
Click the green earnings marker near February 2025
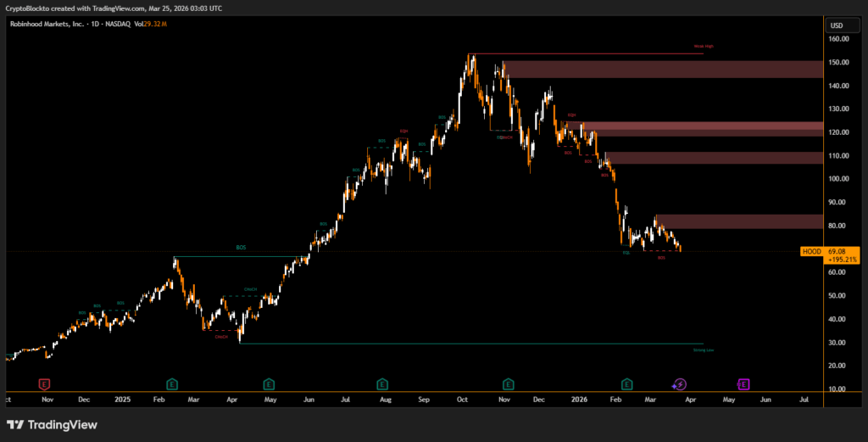coord(172,384)
